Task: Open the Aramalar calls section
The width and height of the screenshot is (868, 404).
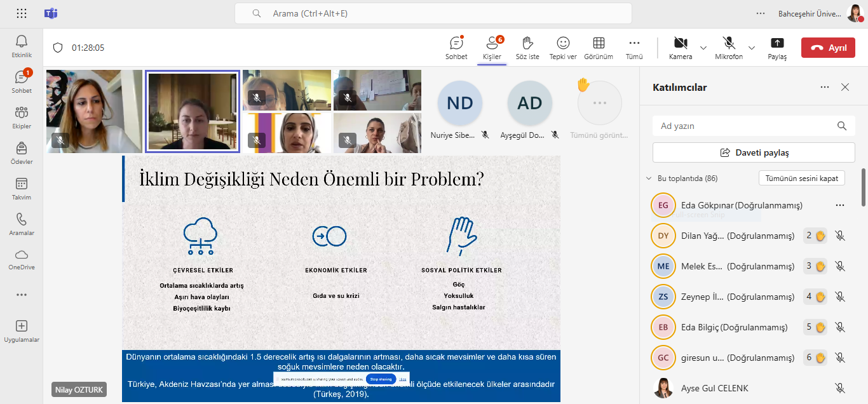Action: point(22,224)
